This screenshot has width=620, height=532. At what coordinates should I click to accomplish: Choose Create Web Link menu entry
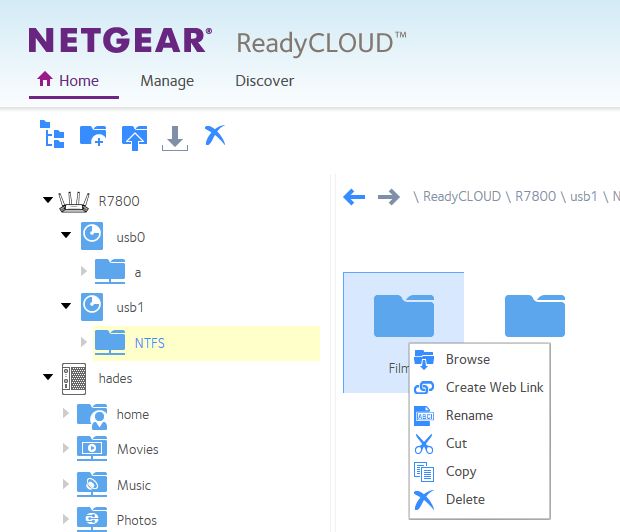tap(480, 388)
